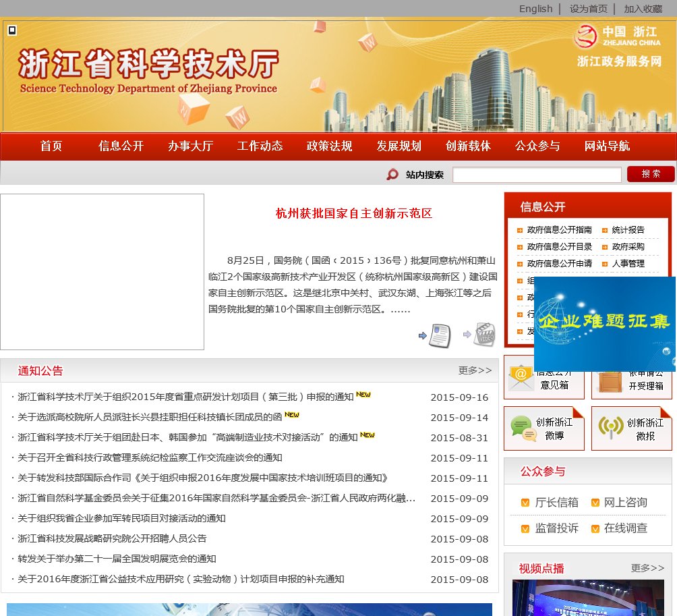Click the 设为首页 link

[589, 9]
